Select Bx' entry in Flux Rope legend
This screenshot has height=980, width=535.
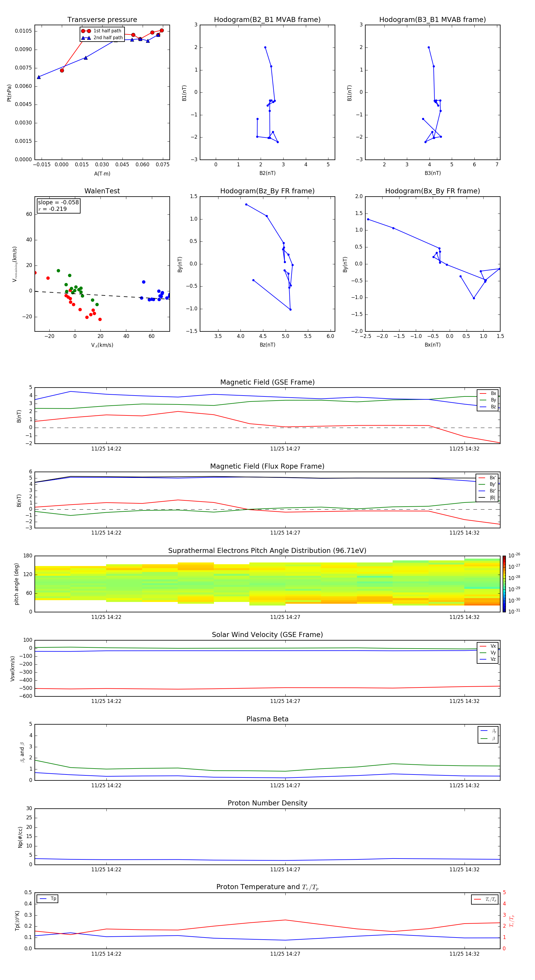tap(487, 478)
